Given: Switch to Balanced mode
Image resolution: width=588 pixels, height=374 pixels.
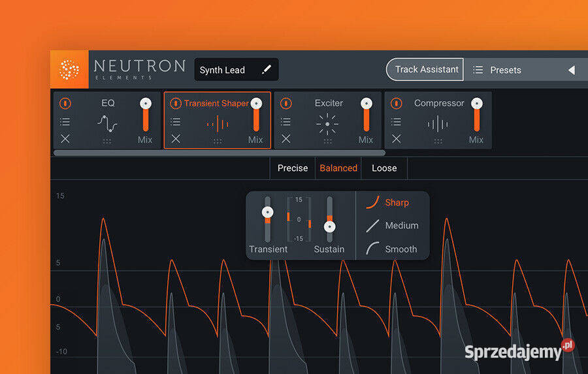Looking at the screenshot, I should click(338, 168).
